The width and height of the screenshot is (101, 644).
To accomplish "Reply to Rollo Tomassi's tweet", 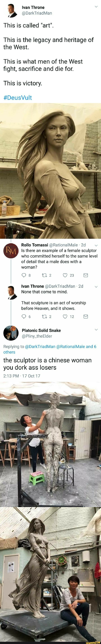I will pyautogui.click(x=24, y=275).
